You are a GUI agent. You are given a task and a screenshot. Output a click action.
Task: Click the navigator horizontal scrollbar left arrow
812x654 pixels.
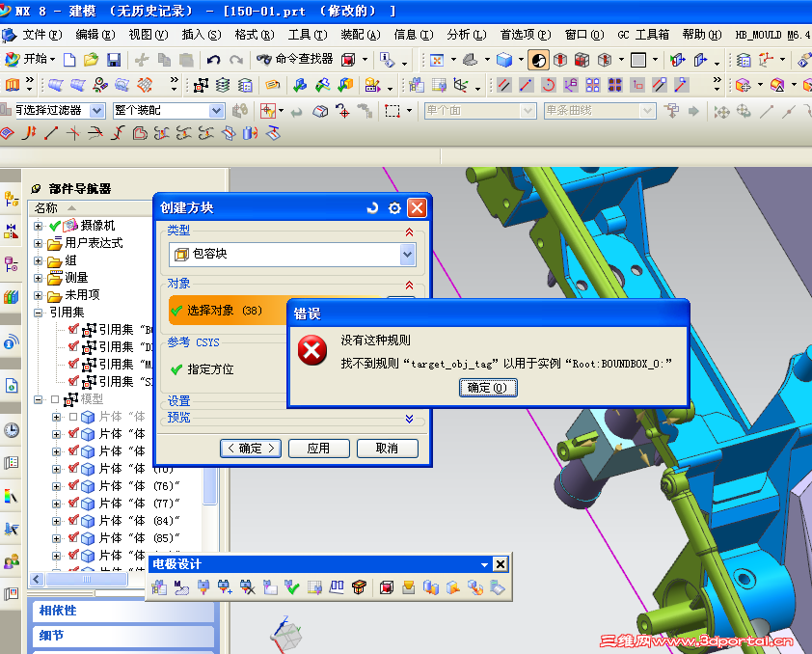click(37, 579)
